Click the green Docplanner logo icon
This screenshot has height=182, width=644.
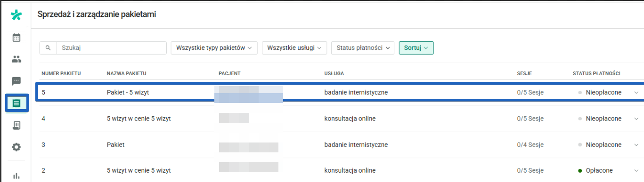(16, 15)
